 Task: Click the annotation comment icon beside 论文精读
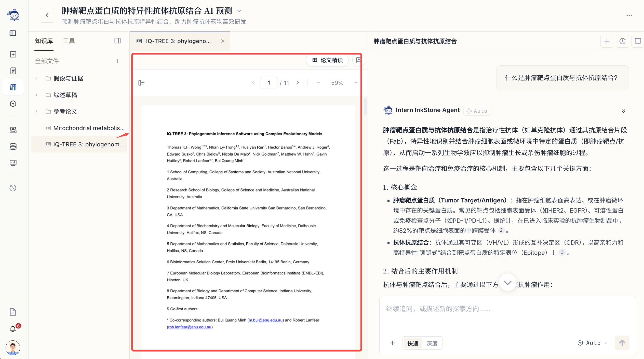[x=358, y=60]
